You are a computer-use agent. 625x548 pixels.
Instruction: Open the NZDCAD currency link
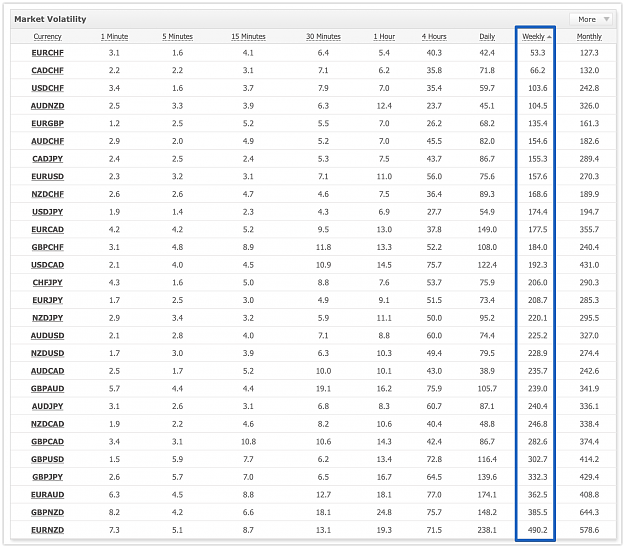coord(47,424)
